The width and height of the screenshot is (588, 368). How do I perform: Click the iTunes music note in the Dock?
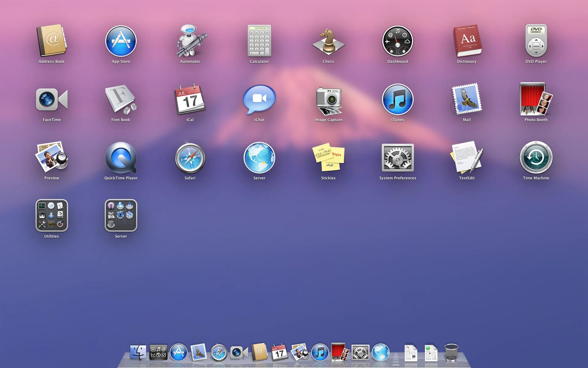(x=320, y=352)
